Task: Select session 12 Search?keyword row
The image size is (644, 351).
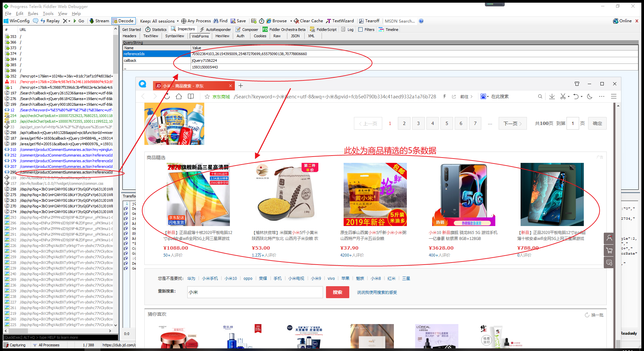Action: [59, 110]
